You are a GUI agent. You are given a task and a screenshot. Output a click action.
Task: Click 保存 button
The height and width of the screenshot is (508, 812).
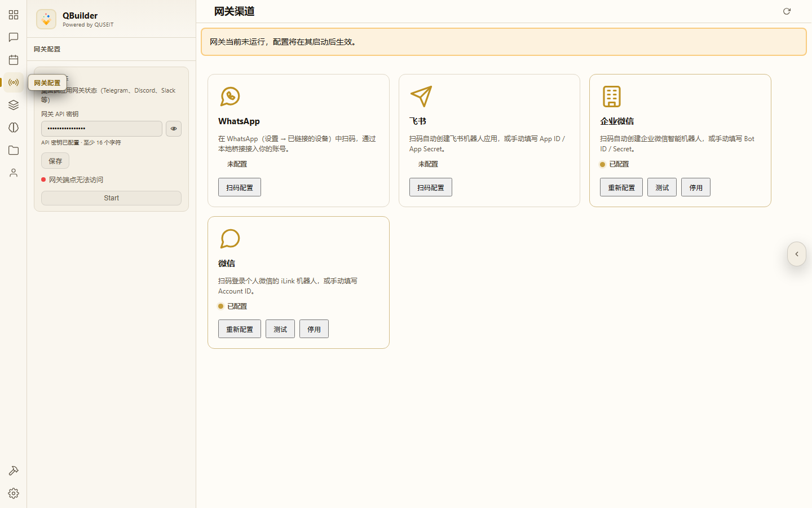(55, 161)
